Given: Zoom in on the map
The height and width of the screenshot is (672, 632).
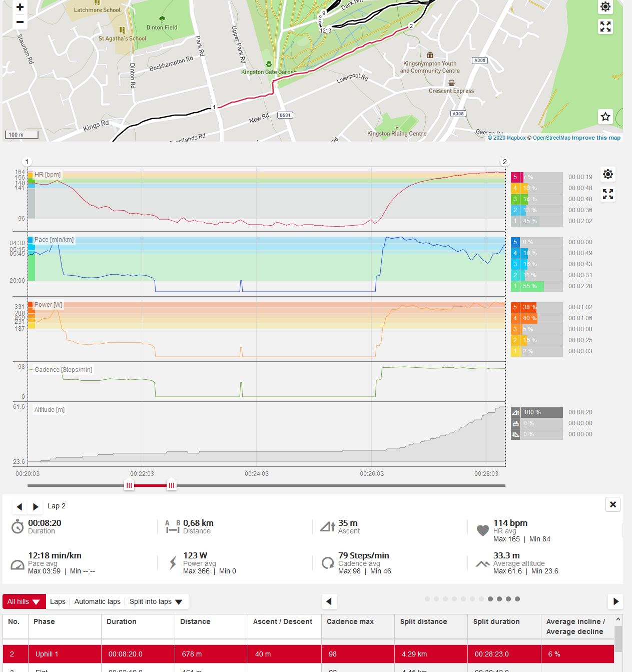Looking at the screenshot, I should tap(20, 8).
